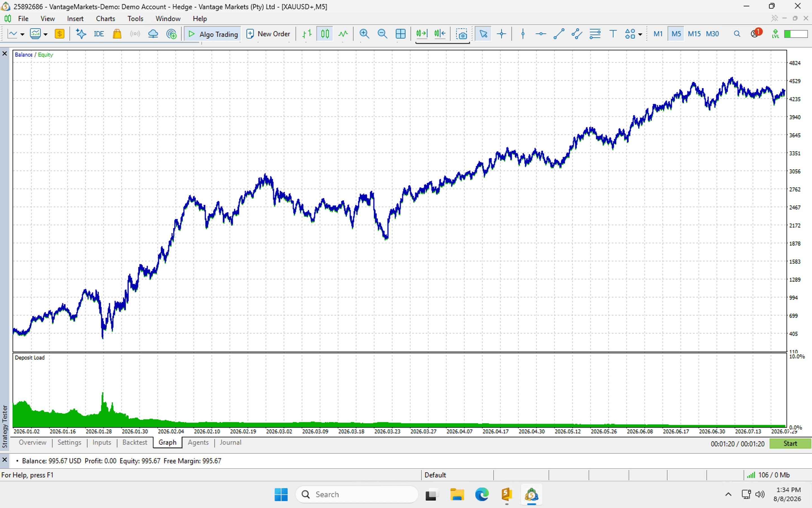Image resolution: width=812 pixels, height=508 pixels.
Task: Click the MQL5 AI assistant sparkle icon
Action: (x=81, y=34)
